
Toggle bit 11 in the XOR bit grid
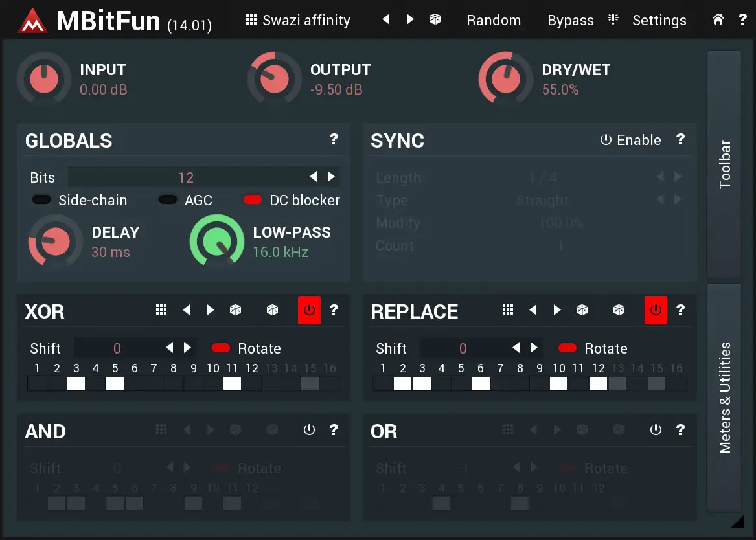[x=232, y=383]
